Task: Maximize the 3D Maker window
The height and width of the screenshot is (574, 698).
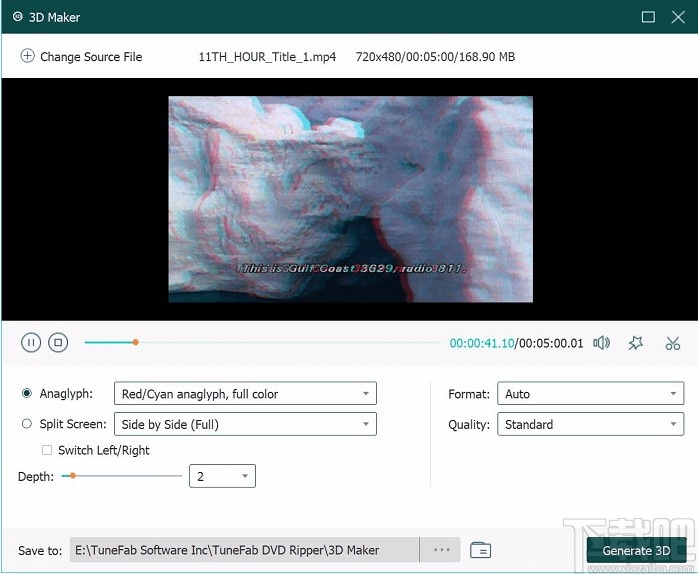Action: point(648,17)
